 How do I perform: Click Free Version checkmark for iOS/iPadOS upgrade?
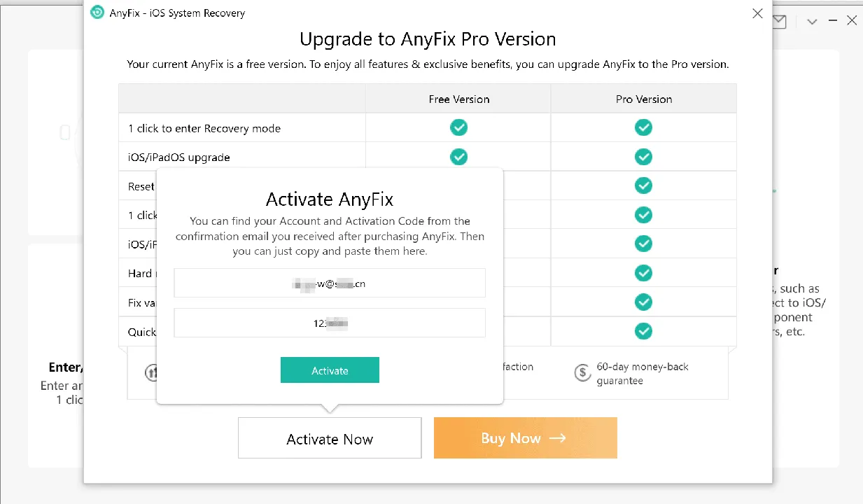458,157
